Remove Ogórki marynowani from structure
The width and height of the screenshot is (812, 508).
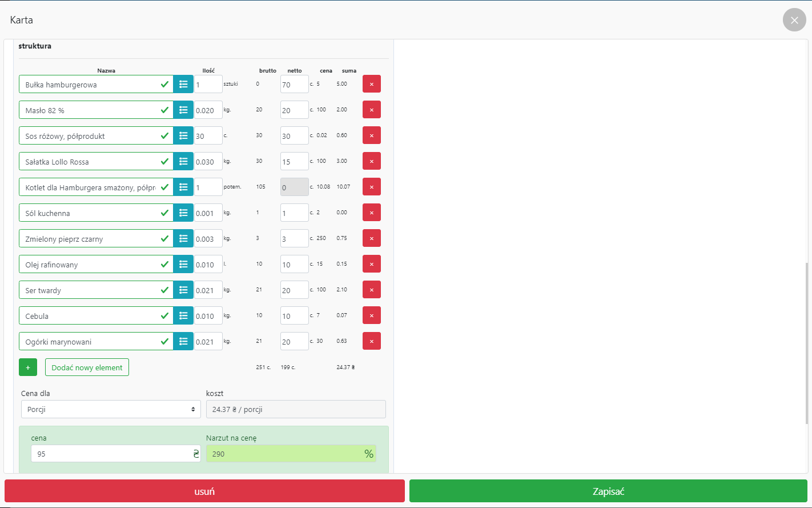point(371,341)
